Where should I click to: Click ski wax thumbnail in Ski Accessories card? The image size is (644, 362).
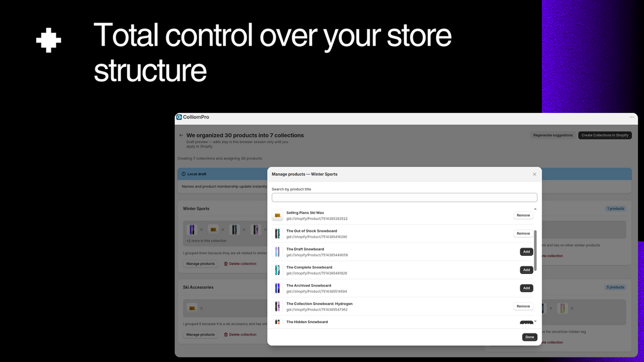click(x=192, y=308)
